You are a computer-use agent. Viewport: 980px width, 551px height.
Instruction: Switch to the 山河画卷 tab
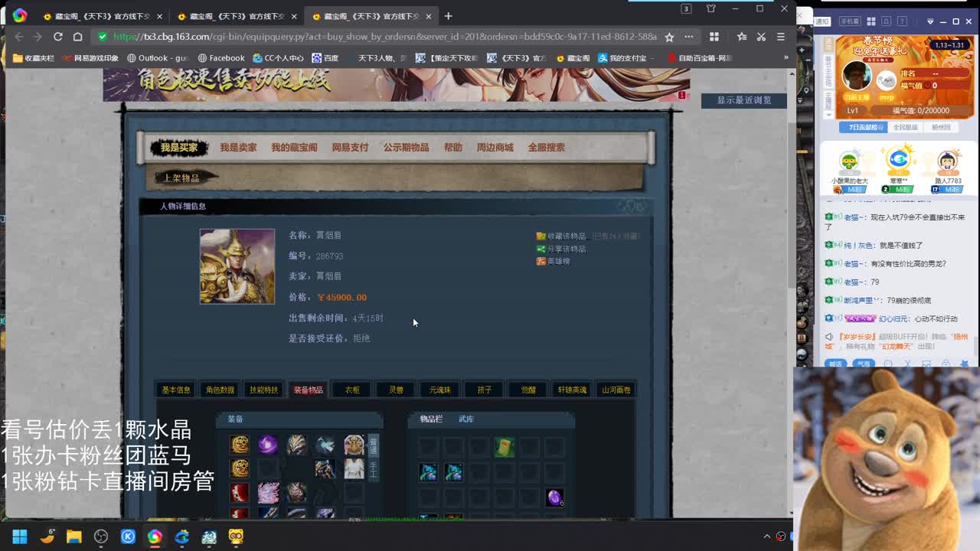pos(616,390)
